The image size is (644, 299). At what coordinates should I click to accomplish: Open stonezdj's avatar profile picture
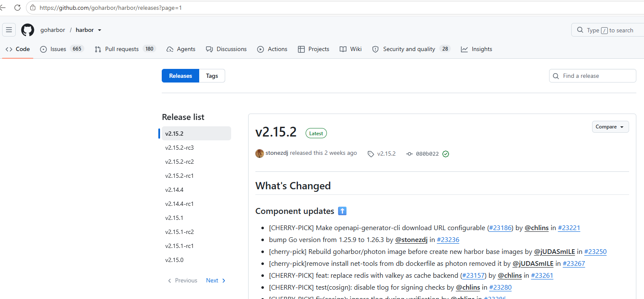[x=259, y=154]
